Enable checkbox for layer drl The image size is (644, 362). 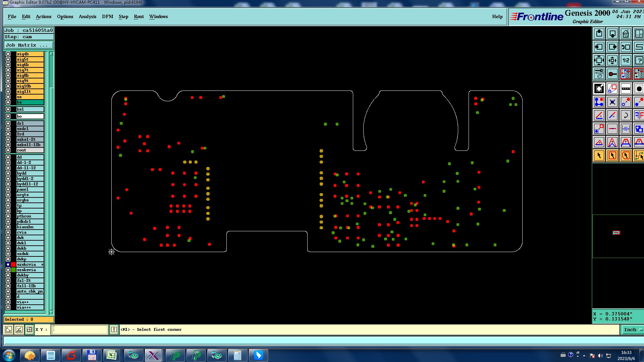coord(8,123)
